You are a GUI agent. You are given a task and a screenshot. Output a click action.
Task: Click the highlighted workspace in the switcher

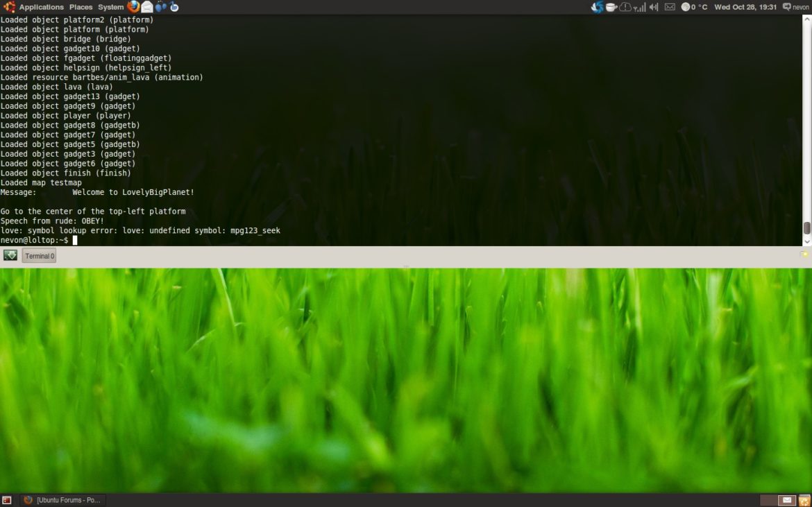click(787, 499)
